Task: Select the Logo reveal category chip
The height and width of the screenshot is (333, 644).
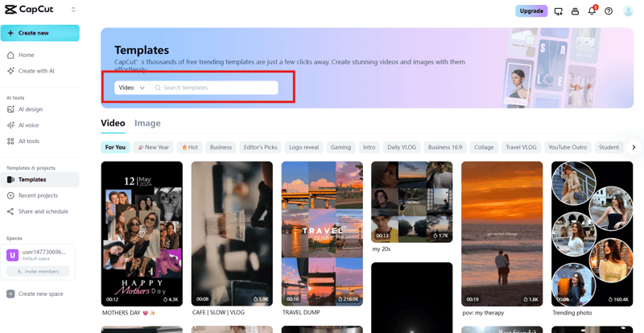Action: click(x=304, y=147)
